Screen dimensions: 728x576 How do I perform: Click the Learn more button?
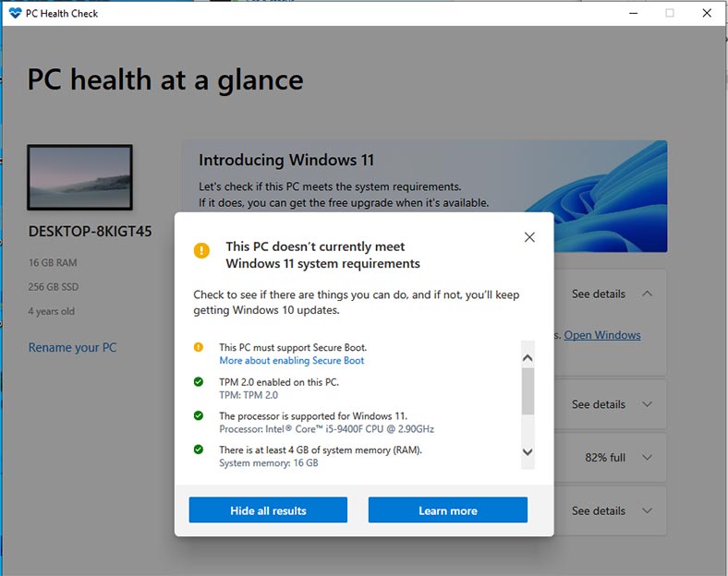coord(447,510)
